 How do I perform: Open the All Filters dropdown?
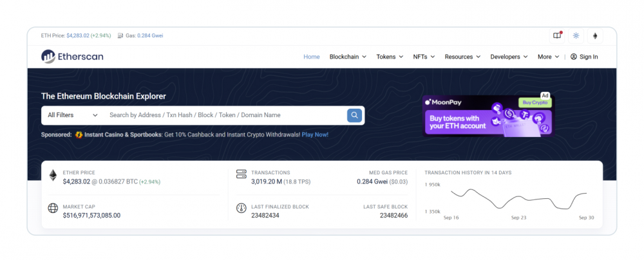[72, 115]
